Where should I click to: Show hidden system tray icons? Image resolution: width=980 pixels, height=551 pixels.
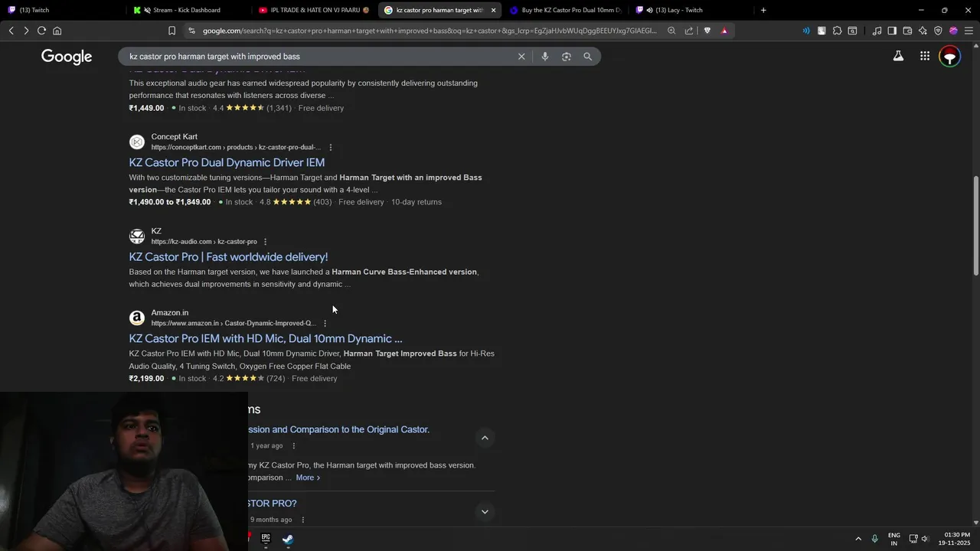[x=858, y=539]
